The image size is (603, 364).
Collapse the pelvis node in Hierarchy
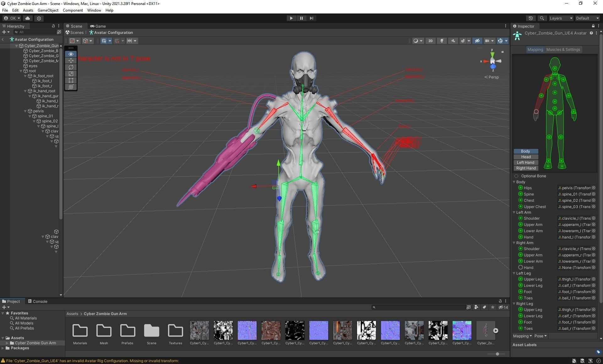pyautogui.click(x=25, y=111)
